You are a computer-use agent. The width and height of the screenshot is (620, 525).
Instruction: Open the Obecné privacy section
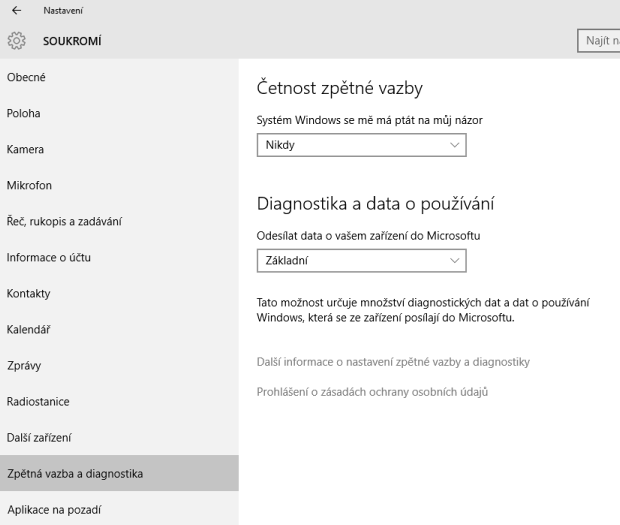[27, 77]
